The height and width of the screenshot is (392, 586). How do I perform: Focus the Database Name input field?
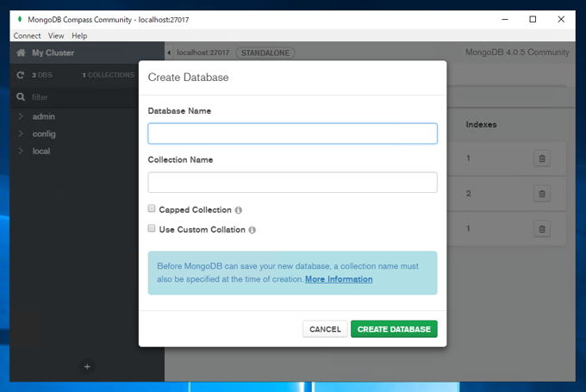tap(293, 134)
